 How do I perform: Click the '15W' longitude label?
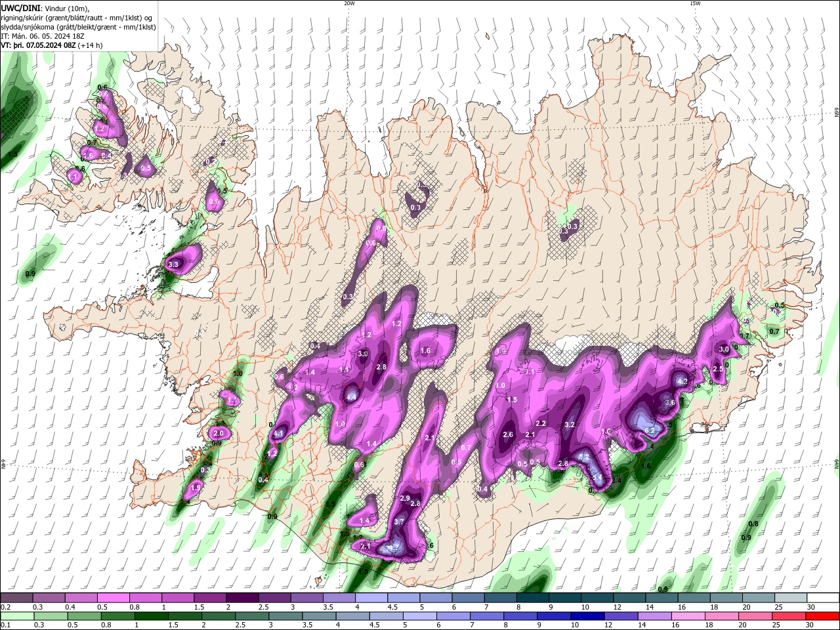click(x=695, y=3)
